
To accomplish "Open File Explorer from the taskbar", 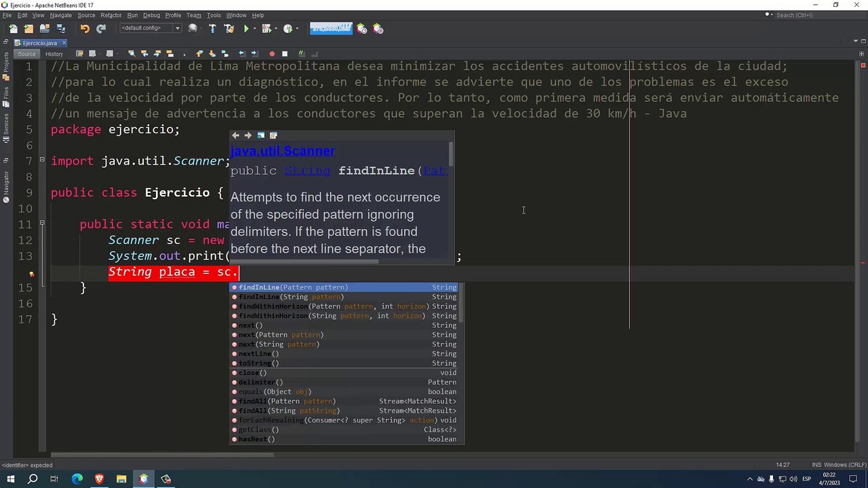I will pyautogui.click(x=121, y=479).
